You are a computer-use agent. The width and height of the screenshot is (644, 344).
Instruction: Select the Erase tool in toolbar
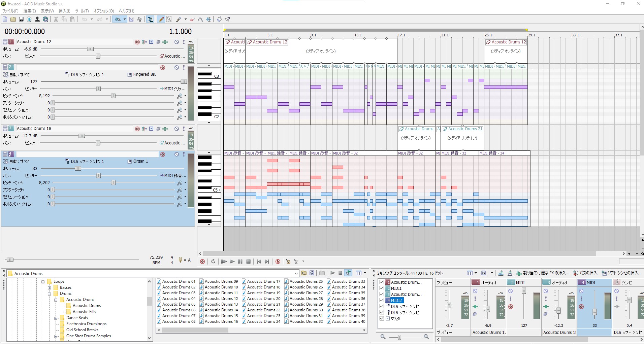(192, 20)
